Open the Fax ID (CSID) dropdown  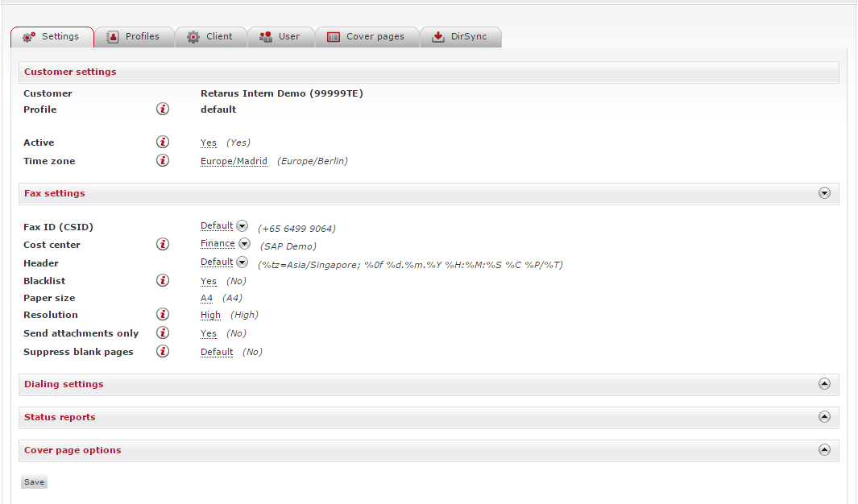click(x=242, y=225)
